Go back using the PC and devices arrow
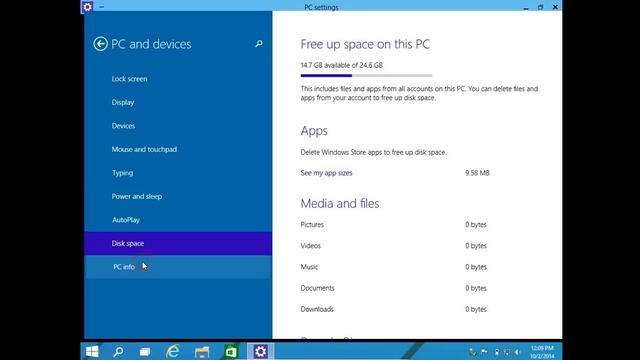640x360 pixels. pos(100,44)
